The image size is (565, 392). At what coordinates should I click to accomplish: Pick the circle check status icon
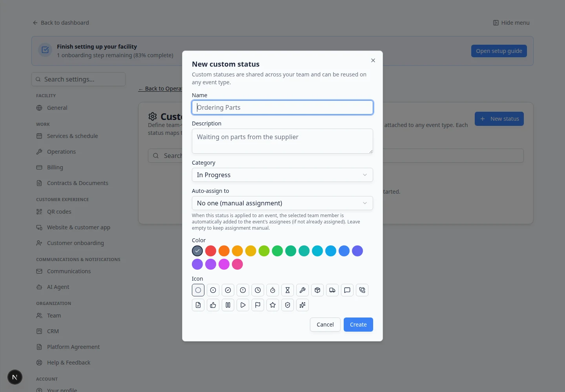coord(228,290)
